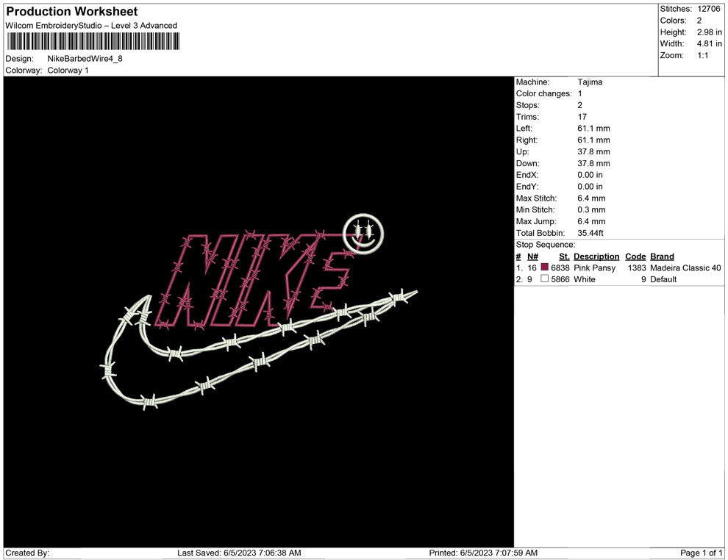Select stitch count '6838'
The image size is (728, 560).
pos(560,268)
